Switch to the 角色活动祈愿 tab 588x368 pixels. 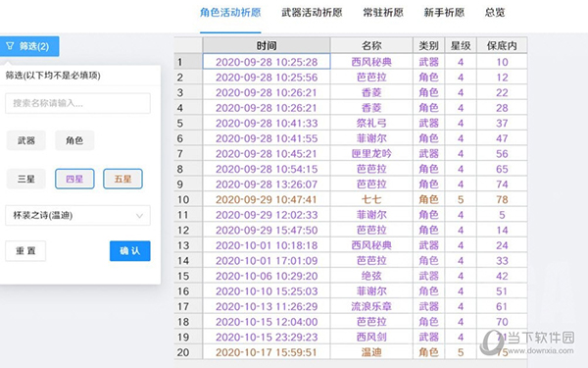[230, 13]
